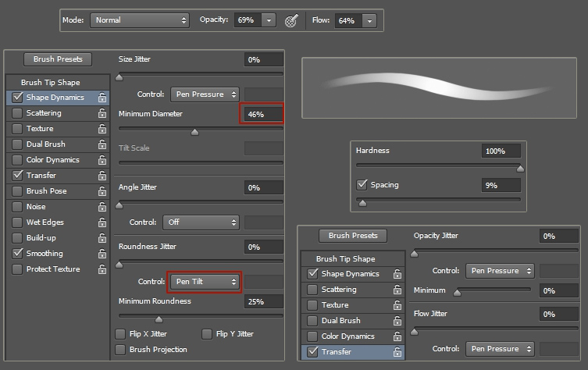Viewport: 588px width, 370px height.
Task: Open the Flow dropdown arrow
Action: point(369,20)
